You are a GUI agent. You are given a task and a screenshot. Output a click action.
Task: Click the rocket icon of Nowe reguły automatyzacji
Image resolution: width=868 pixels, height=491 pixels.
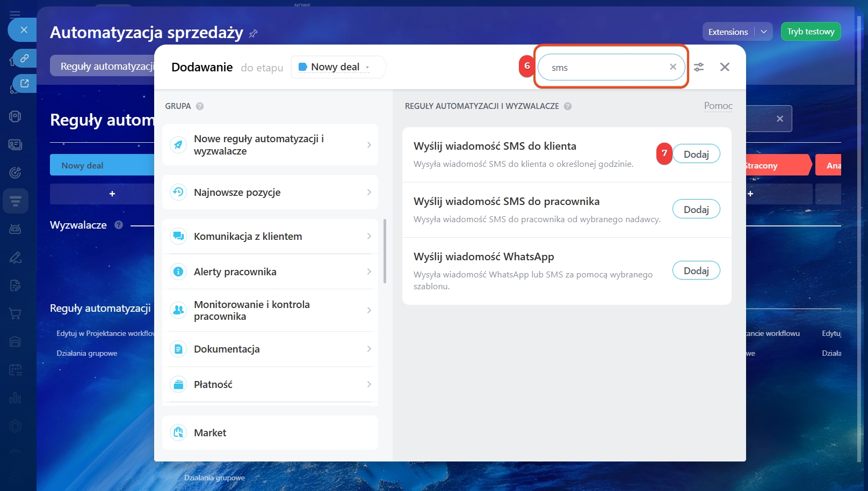(178, 145)
